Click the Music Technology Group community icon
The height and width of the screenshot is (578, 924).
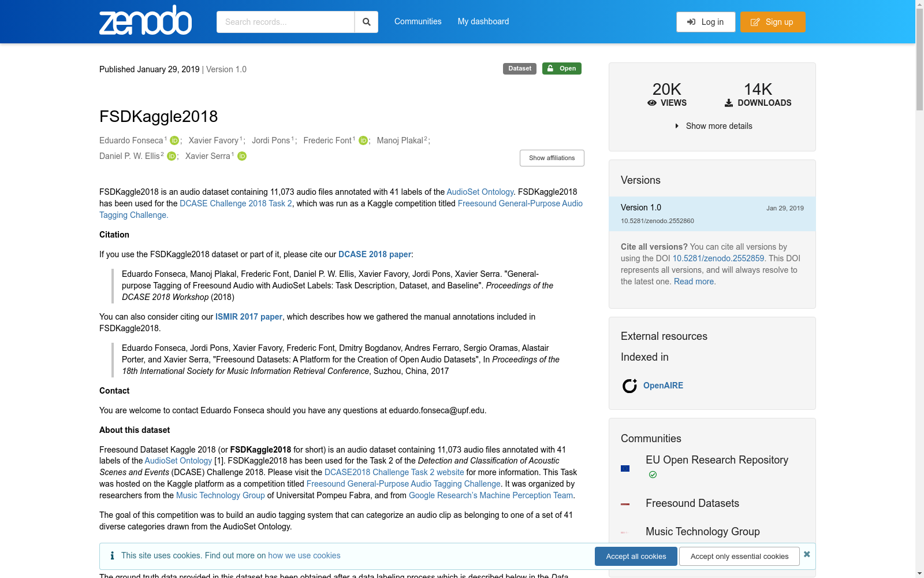pyautogui.click(x=624, y=532)
